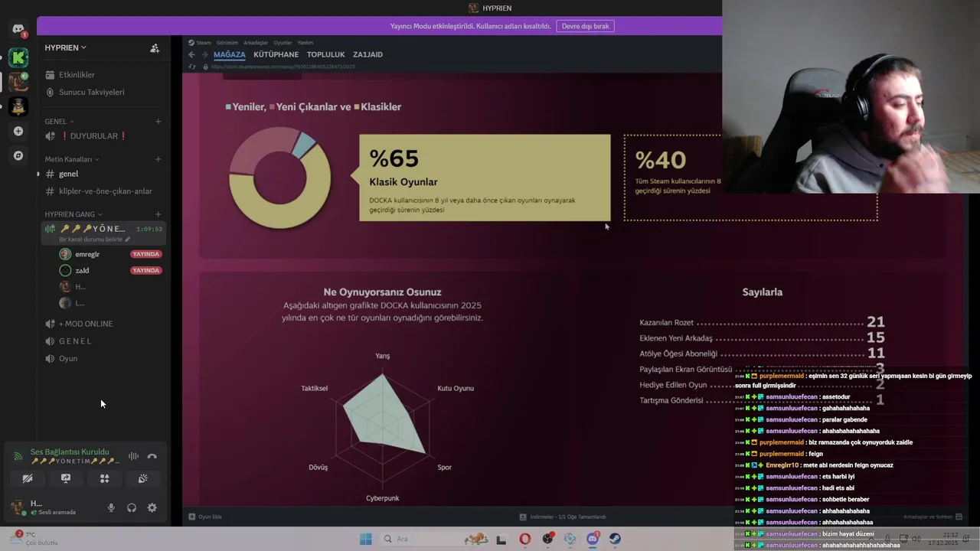Screen dimensions: 980x551
Task: Open the Windows Start menu
Action: pos(366,539)
